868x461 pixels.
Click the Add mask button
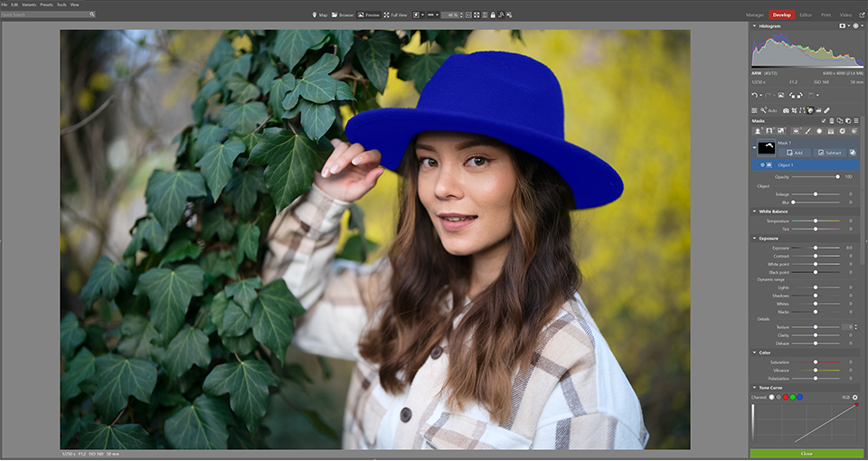(x=796, y=153)
